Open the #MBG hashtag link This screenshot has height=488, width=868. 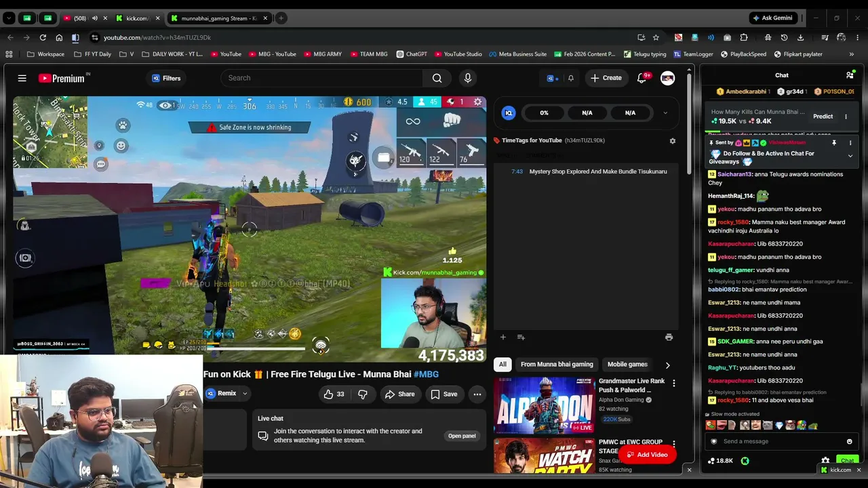click(x=426, y=374)
